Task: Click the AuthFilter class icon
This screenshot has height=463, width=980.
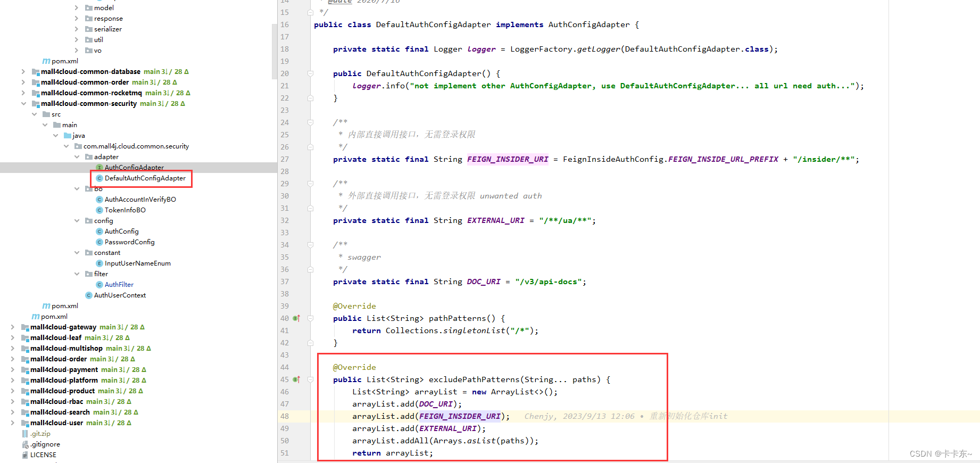Action: point(99,285)
